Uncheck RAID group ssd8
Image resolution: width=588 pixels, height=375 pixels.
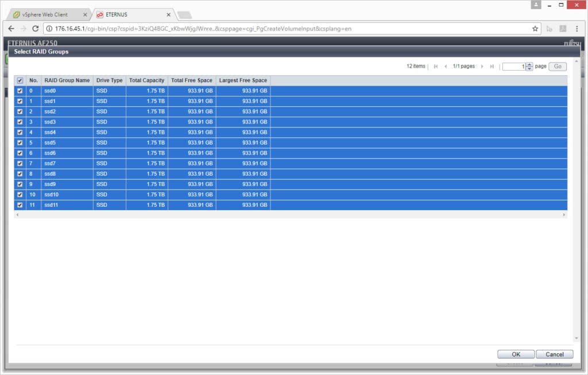point(20,174)
